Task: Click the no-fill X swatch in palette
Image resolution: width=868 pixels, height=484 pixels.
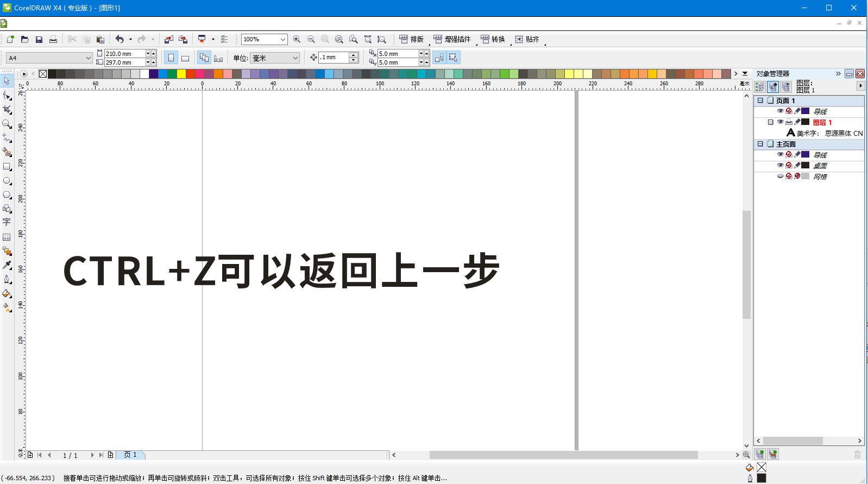Action: pos(43,74)
